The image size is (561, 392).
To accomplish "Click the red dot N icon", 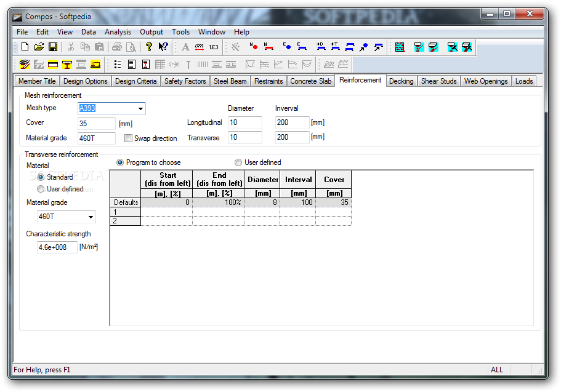I will (254, 47).
